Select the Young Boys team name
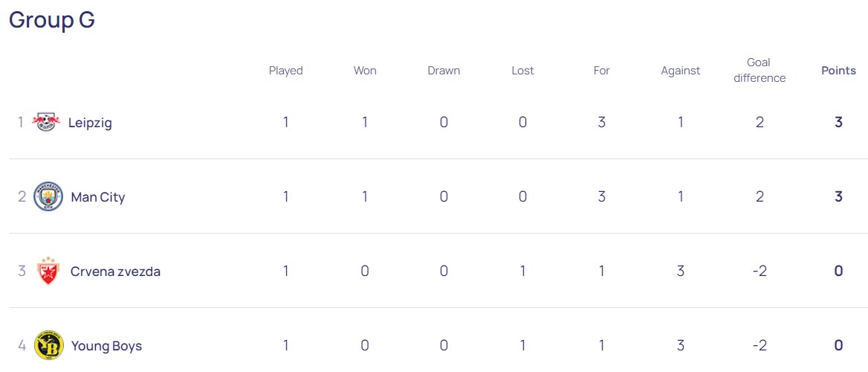Screen dimensions: 868x372 point(106,346)
